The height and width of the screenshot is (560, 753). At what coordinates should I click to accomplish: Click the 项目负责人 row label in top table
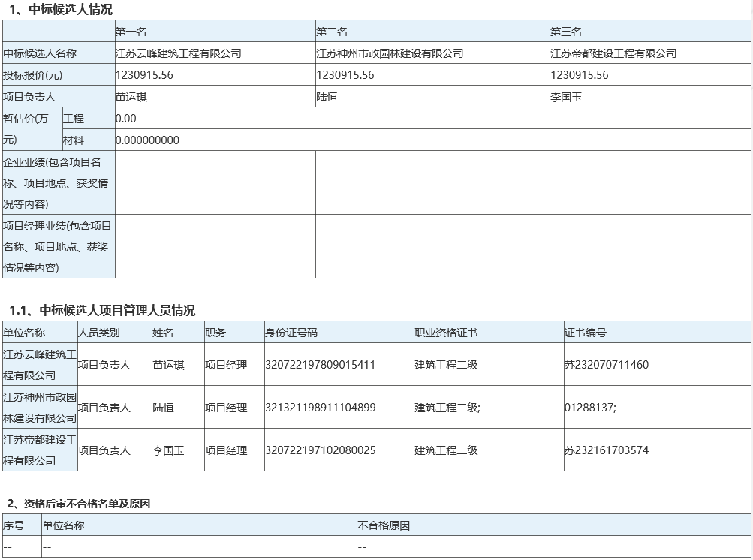pyautogui.click(x=29, y=97)
